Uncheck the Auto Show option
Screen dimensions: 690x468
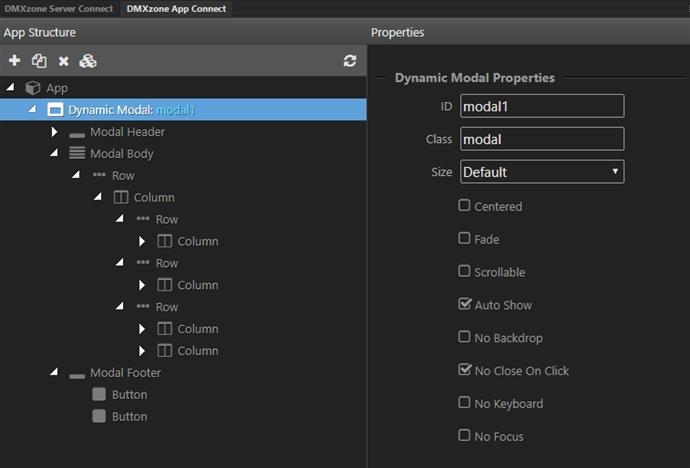point(464,304)
